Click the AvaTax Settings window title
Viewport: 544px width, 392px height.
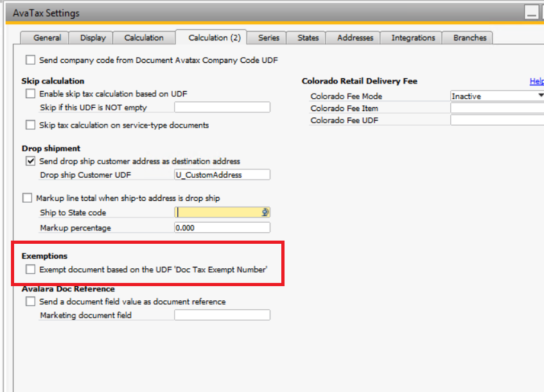pyautogui.click(x=46, y=13)
